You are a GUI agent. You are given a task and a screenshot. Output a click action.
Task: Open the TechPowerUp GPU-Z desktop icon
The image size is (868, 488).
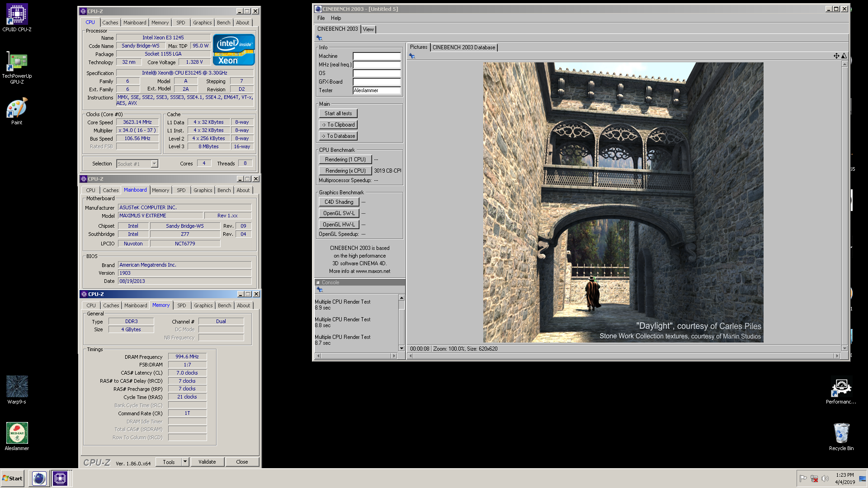click(17, 68)
